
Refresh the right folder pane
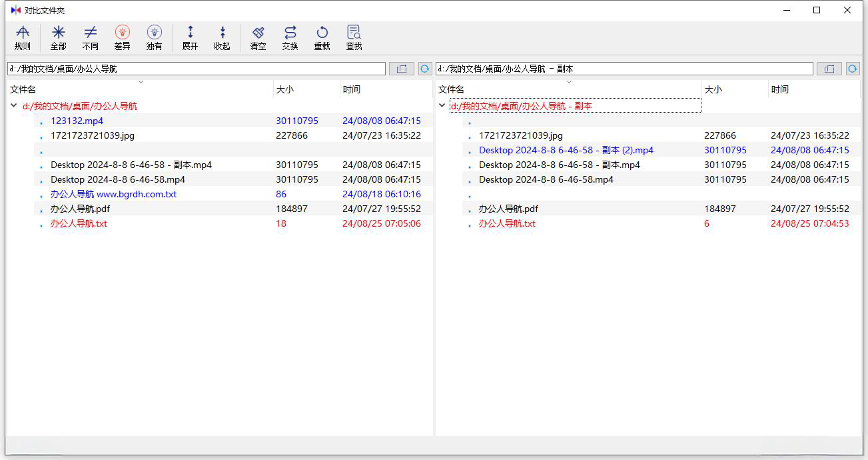coord(853,69)
